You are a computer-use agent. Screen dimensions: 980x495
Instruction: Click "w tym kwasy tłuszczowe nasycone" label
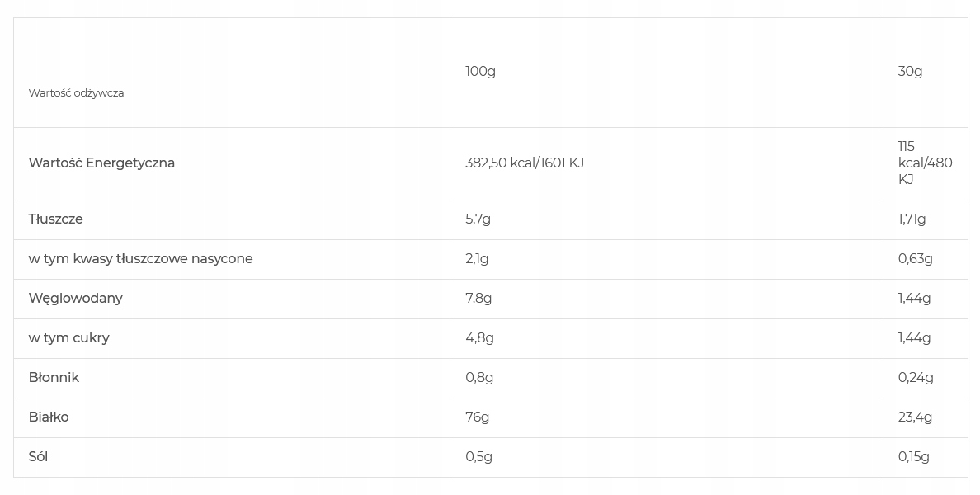(x=140, y=259)
